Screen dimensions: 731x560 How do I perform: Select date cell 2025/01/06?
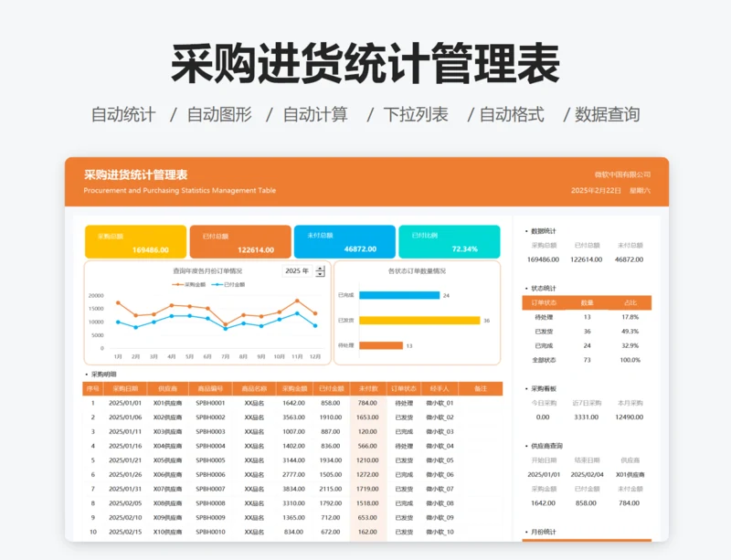click(x=125, y=417)
